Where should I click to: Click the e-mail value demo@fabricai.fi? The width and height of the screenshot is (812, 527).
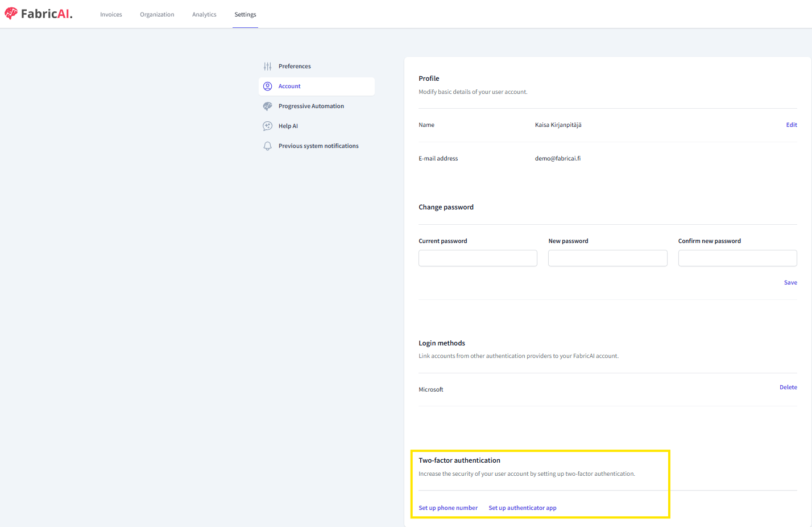click(x=558, y=159)
